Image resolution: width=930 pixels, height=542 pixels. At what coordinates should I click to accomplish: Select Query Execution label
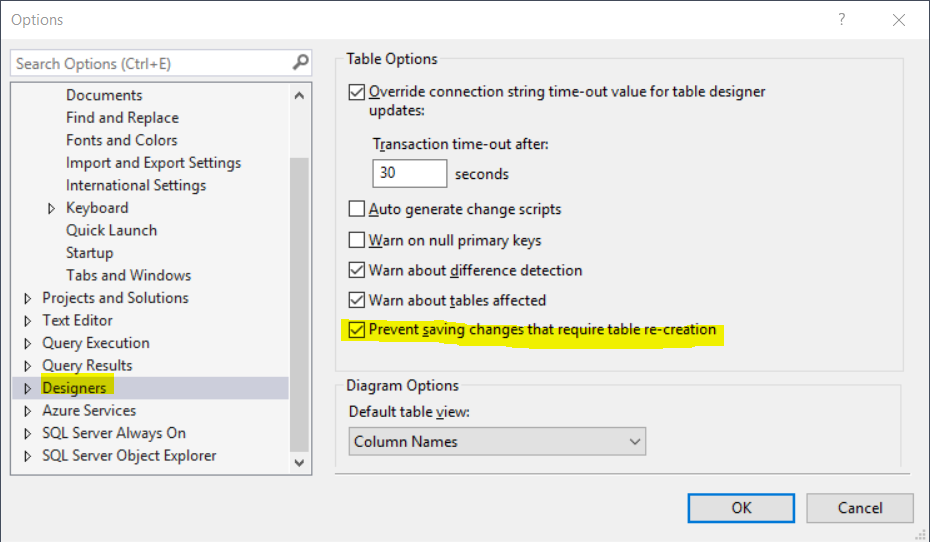pyautogui.click(x=95, y=343)
